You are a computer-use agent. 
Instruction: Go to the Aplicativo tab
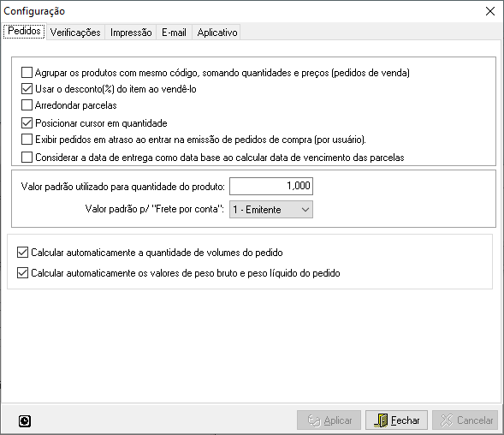click(217, 33)
